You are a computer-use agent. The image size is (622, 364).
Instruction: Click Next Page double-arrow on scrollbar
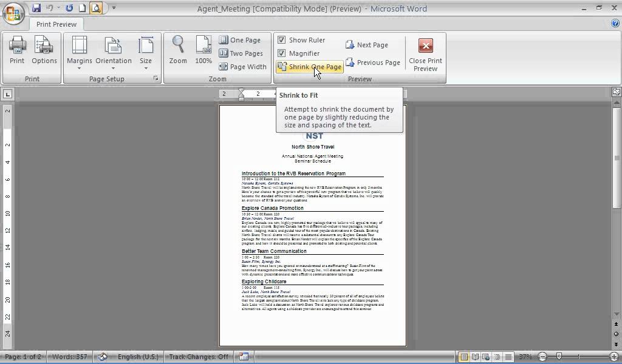click(617, 344)
